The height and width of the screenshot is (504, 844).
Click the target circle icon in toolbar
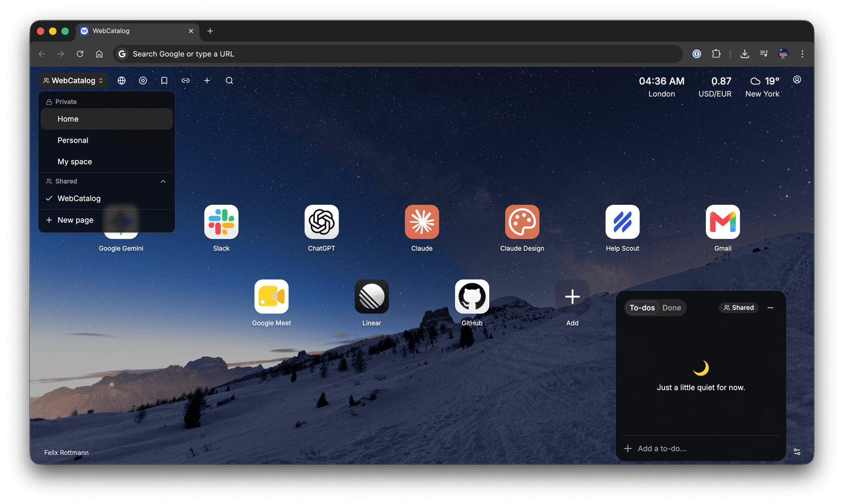click(143, 80)
